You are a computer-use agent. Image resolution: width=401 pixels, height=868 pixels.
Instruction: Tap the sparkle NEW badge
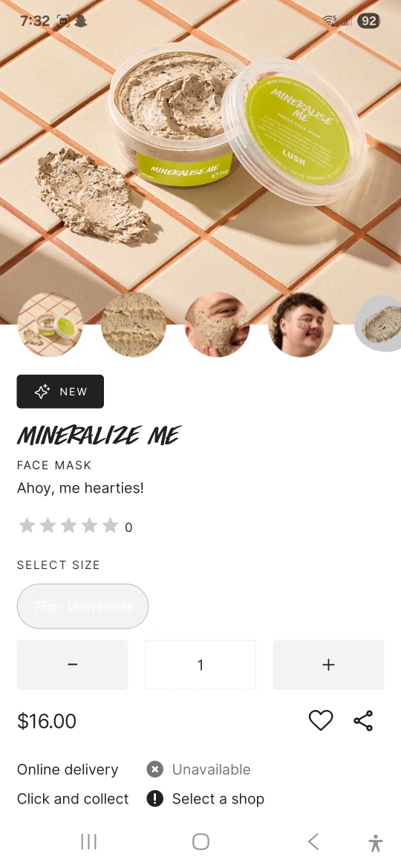[60, 392]
